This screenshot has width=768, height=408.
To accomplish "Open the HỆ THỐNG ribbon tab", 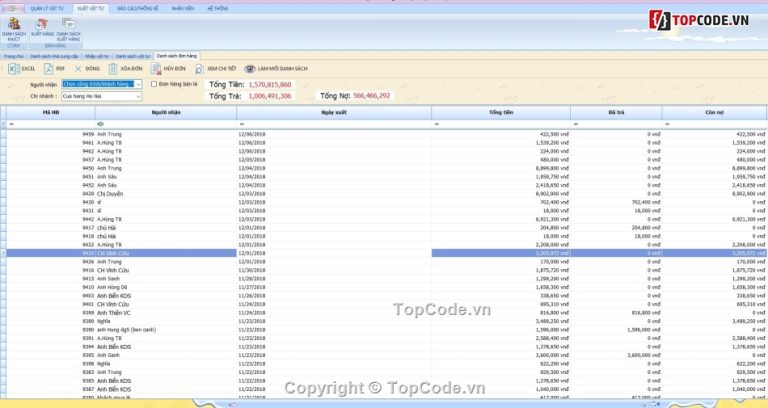I will coord(217,8).
